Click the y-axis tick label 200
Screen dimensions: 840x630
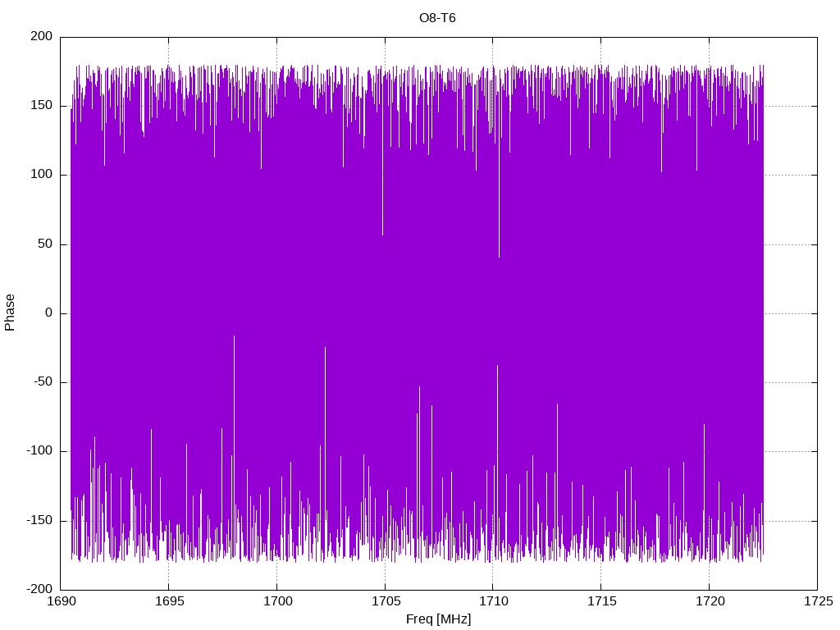pyautogui.click(x=42, y=36)
